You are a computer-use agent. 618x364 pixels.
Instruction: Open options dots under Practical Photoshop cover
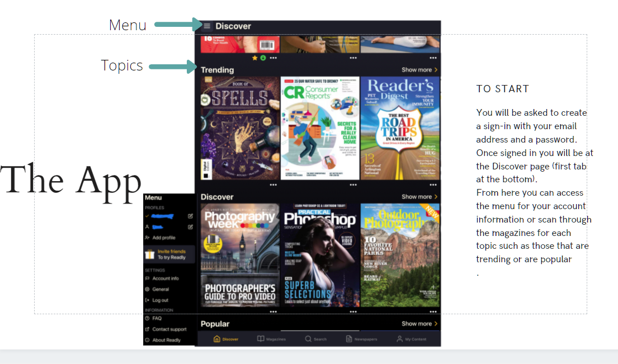point(353,311)
